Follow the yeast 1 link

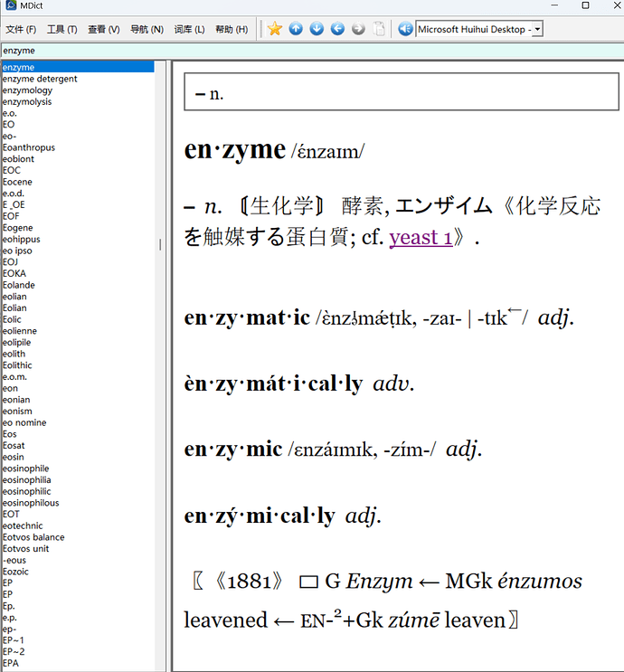tap(421, 237)
